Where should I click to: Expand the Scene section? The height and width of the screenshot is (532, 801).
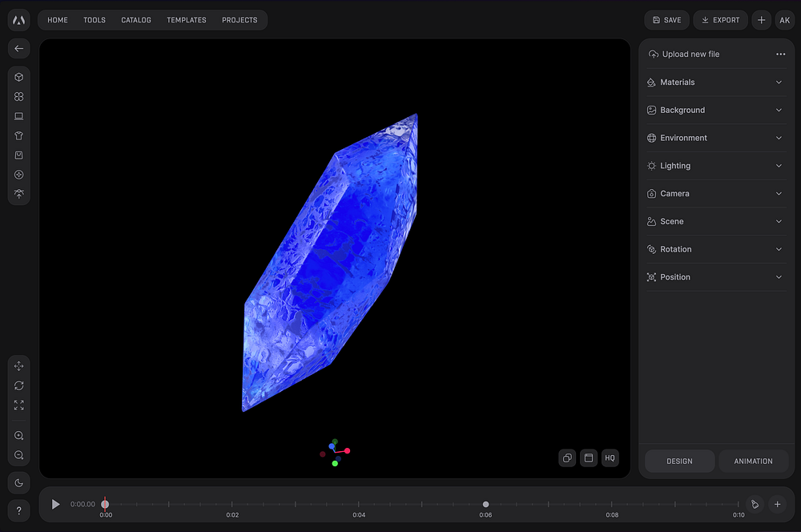(716, 221)
